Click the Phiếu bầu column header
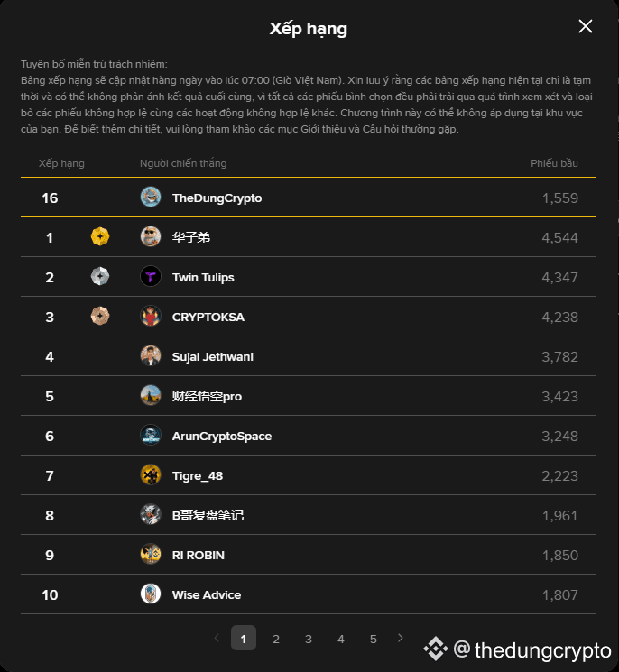The image size is (619, 672). (554, 163)
